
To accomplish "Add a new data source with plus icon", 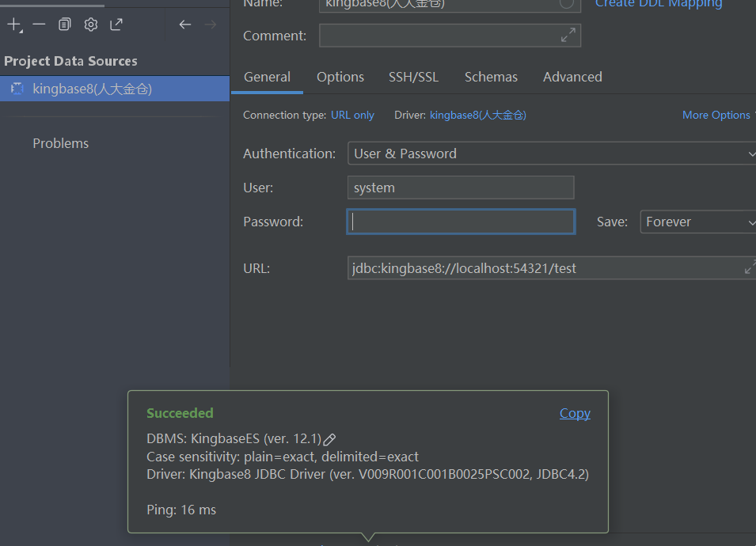I will point(14,25).
